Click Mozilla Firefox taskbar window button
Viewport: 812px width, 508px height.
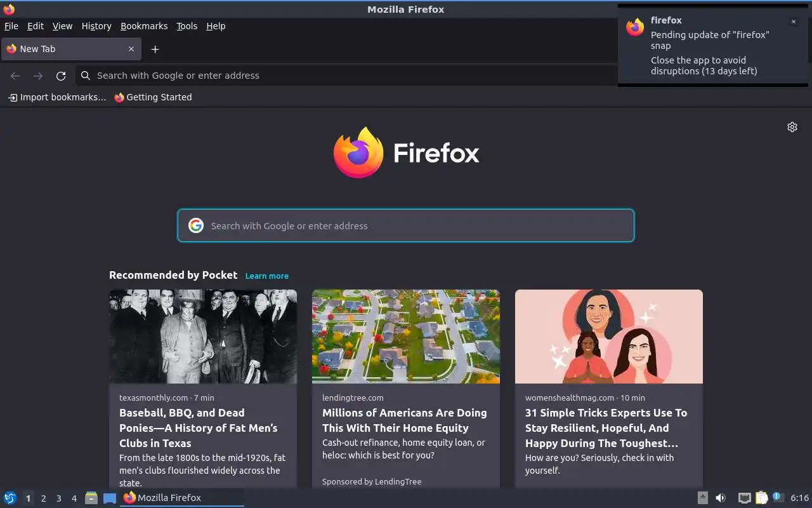click(x=182, y=498)
